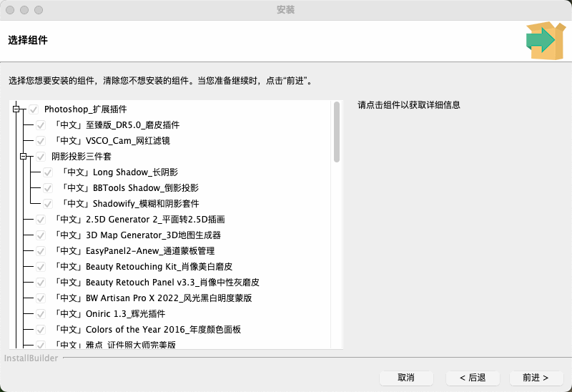Toggle the BBTools Shadow_倒影投影 checkbox

[x=48, y=188]
